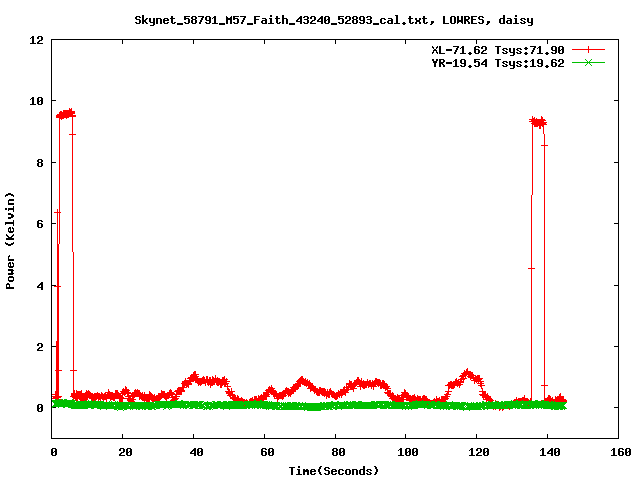640x480 pixels.
Task: Click the y-axis tick label 6
Action: coord(40,224)
